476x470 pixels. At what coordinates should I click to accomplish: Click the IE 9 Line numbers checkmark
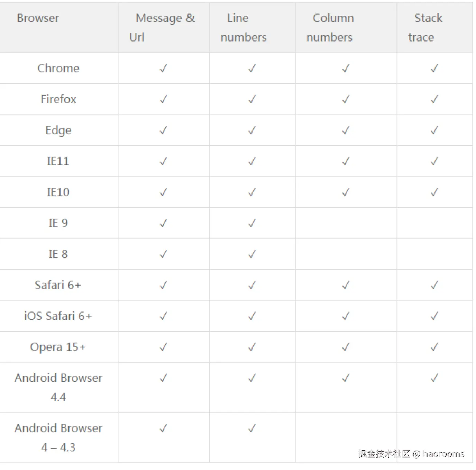tap(252, 223)
